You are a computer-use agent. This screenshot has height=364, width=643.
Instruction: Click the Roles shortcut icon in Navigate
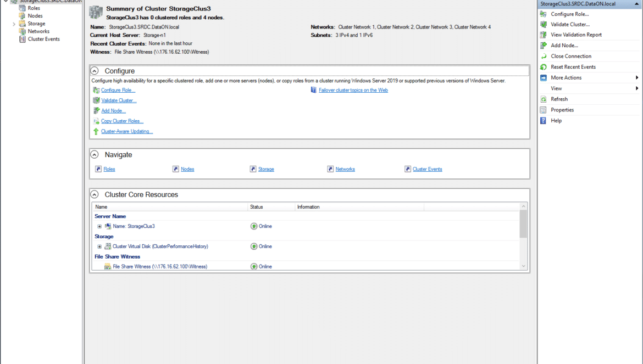98,169
